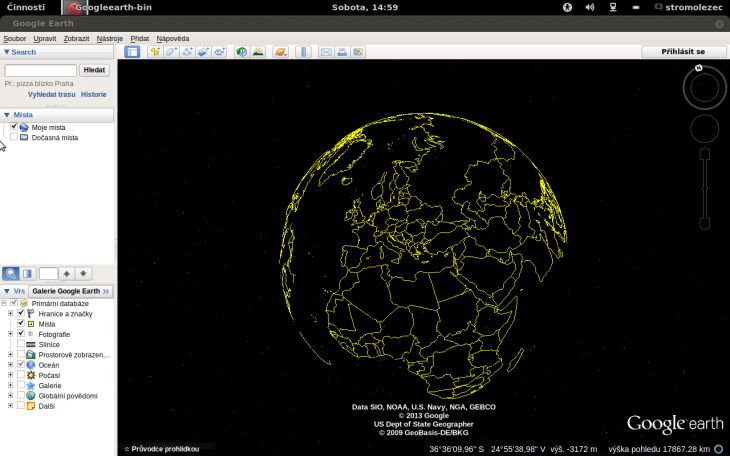Expand the Hranice a značky node
This screenshot has height=456, width=730.
[x=10, y=313]
